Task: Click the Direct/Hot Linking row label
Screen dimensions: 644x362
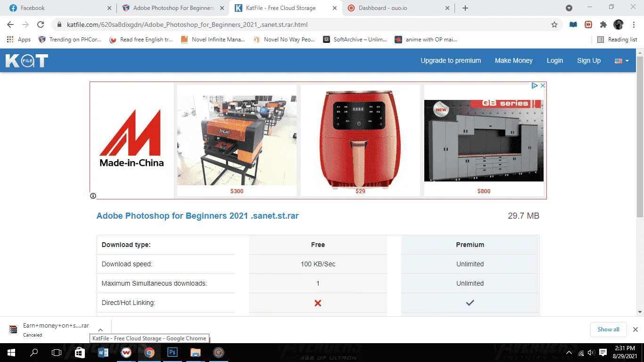Action: [128, 303]
